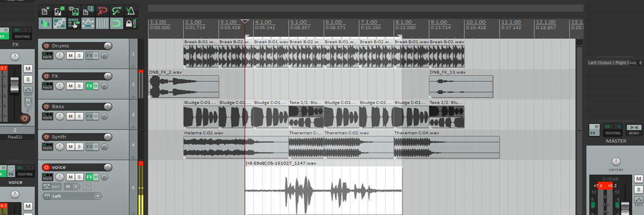Open the FX chain on the FX track
Image resolution: width=644 pixels, height=215 pixels.
89,86
